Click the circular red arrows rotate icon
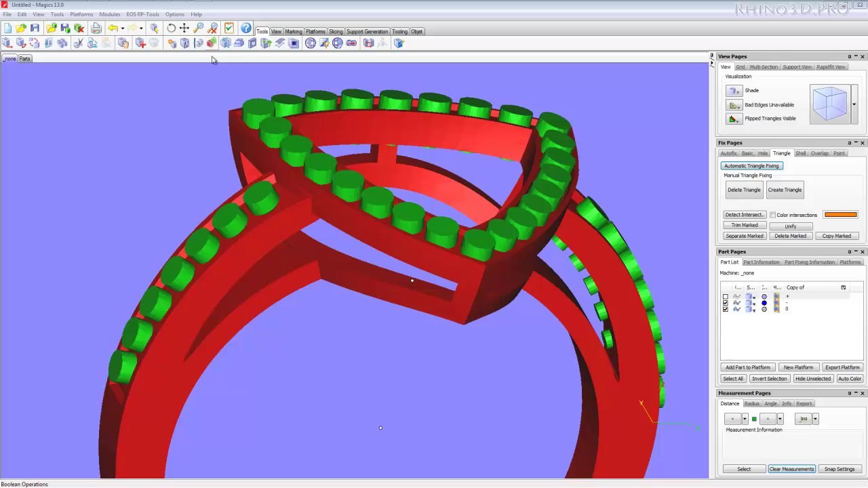The width and height of the screenshot is (868, 488). click(x=34, y=43)
